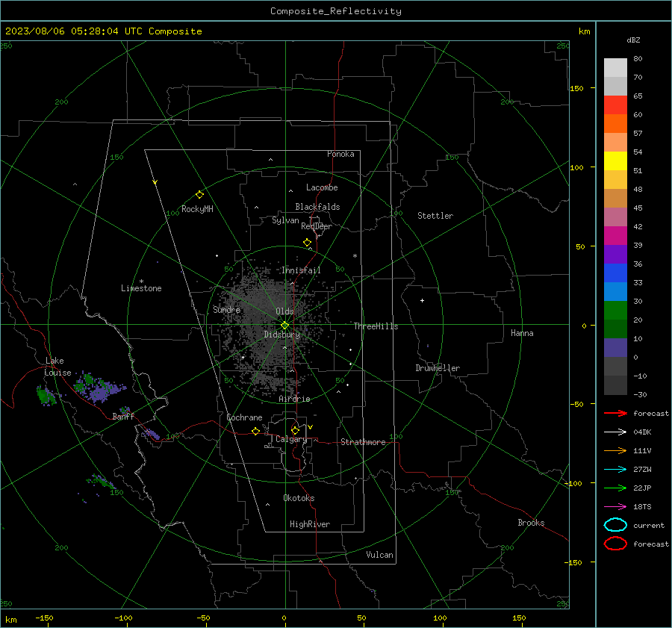Pick the red 65 dBZ color band
This screenshot has height=628, width=672.
615,105
